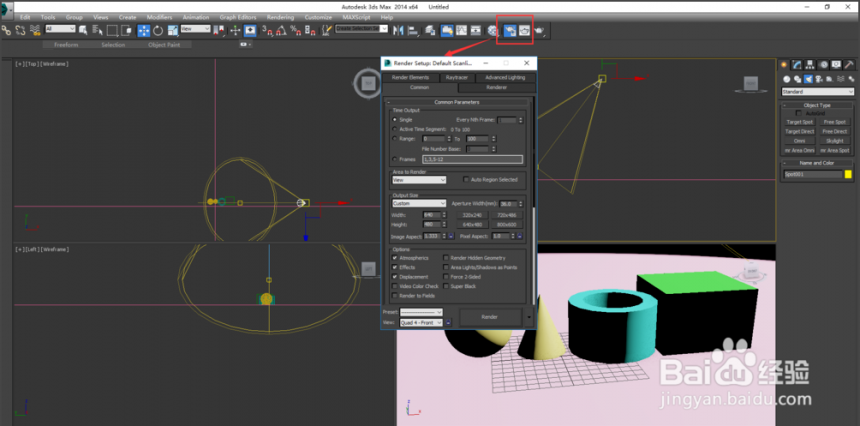Open reference coordinate View dropdown
This screenshot has height=426, width=860.
pyautogui.click(x=196, y=29)
